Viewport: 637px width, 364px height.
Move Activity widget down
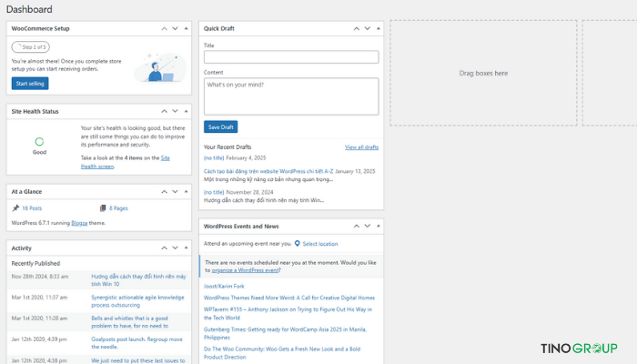(175, 248)
